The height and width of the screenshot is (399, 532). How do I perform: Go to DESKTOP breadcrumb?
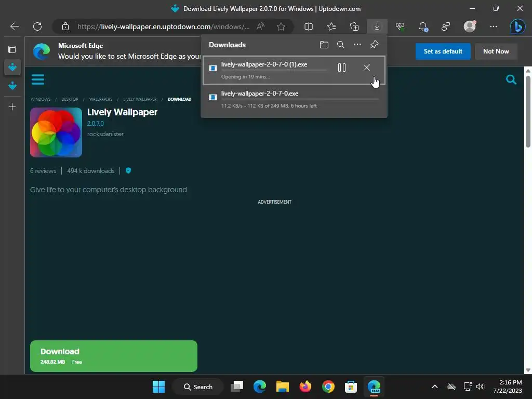point(70,99)
